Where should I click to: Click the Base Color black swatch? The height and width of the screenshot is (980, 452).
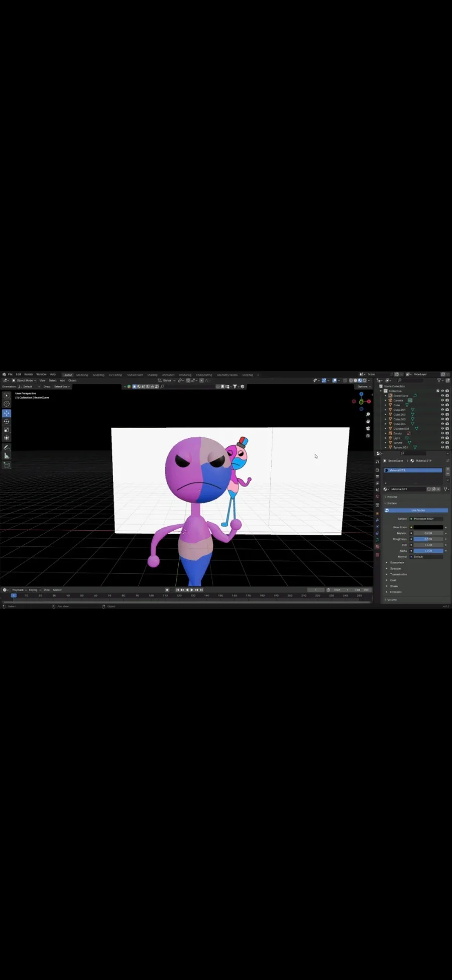point(428,527)
